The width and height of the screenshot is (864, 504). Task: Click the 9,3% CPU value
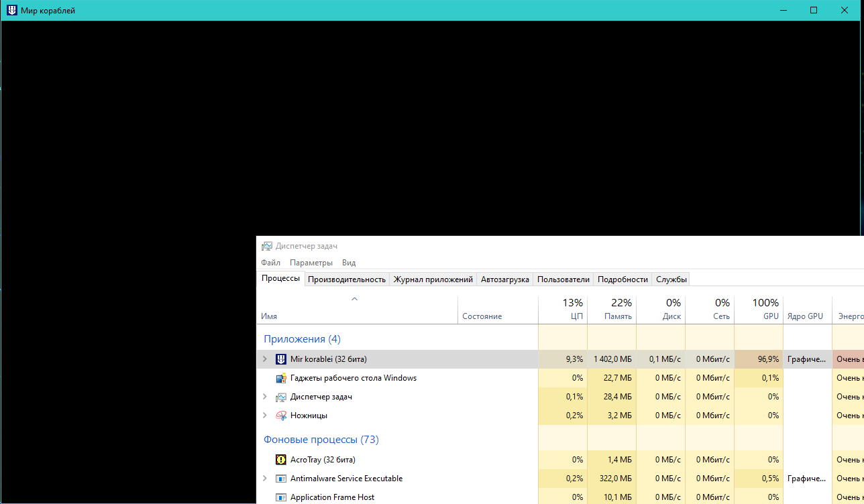[574, 359]
